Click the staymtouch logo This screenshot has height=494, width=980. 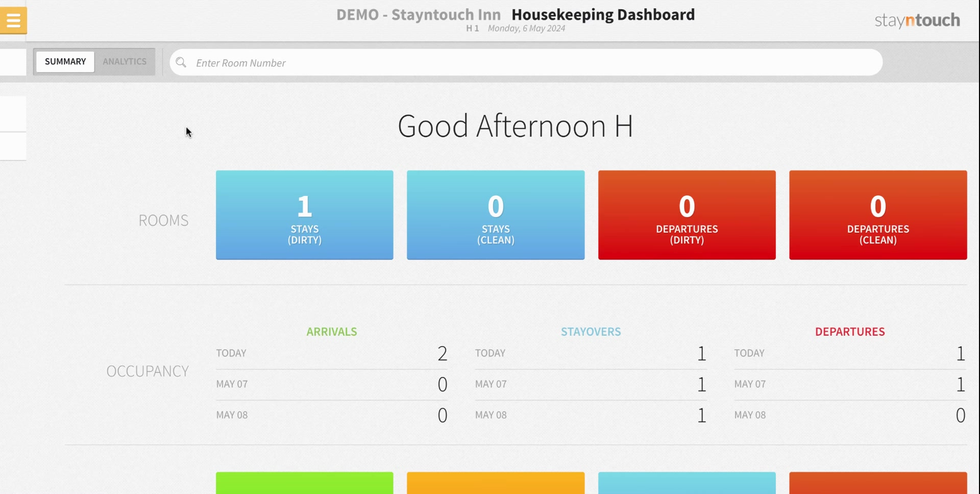[x=917, y=20]
